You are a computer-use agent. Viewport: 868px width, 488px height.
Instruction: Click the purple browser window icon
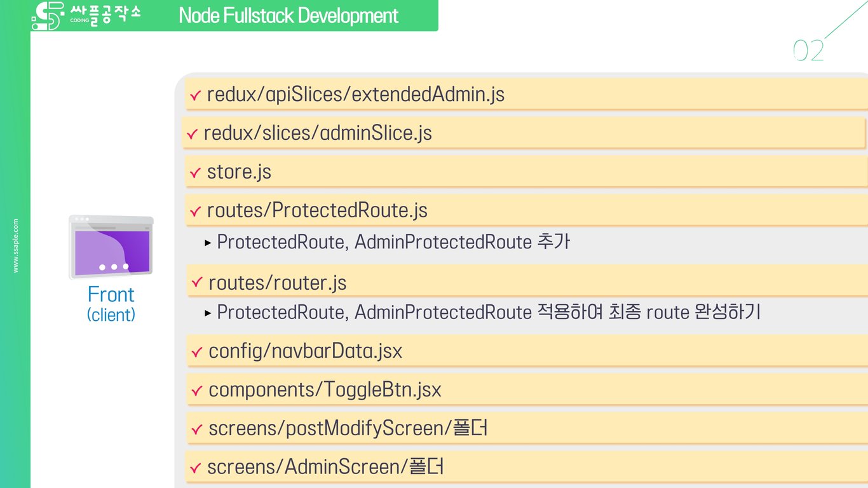(x=111, y=247)
